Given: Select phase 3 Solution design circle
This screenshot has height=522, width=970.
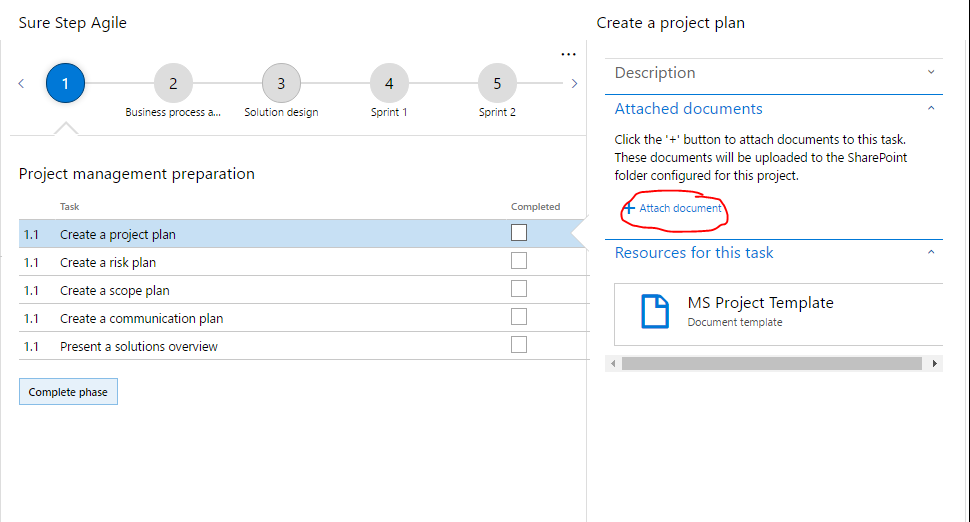Looking at the screenshot, I should click(x=281, y=84).
